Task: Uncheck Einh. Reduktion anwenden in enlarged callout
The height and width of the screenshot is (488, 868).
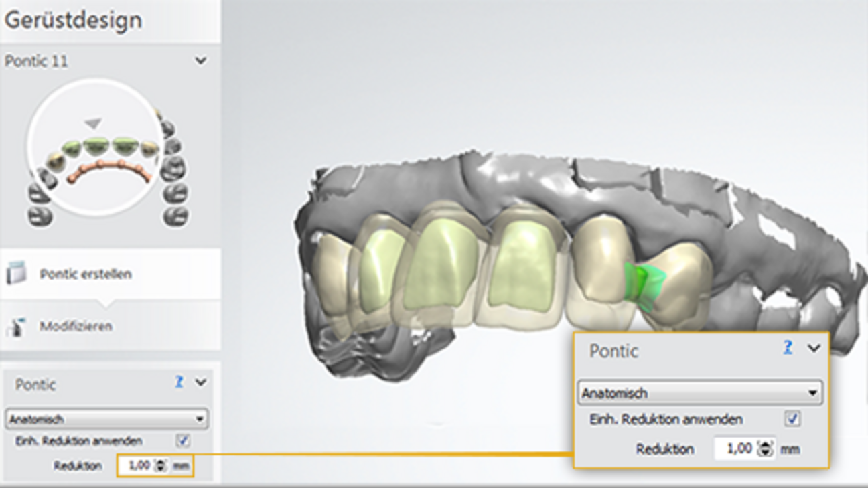Action: coord(793,420)
